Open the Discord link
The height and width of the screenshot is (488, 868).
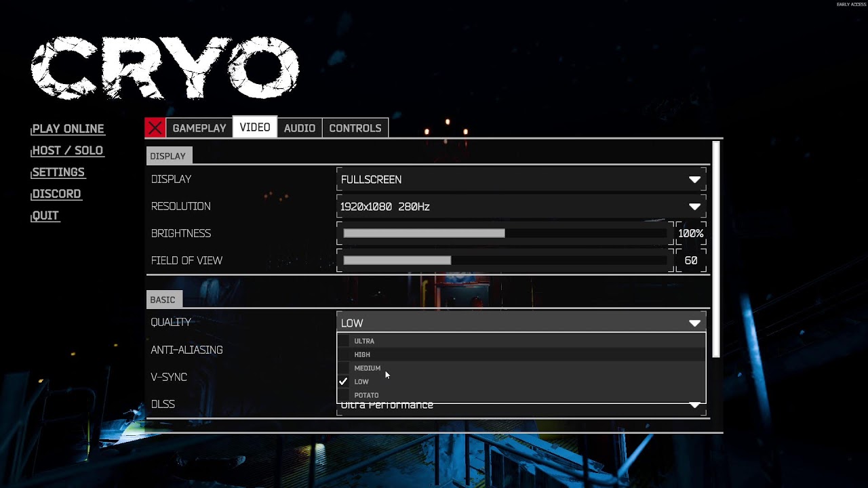click(56, 194)
